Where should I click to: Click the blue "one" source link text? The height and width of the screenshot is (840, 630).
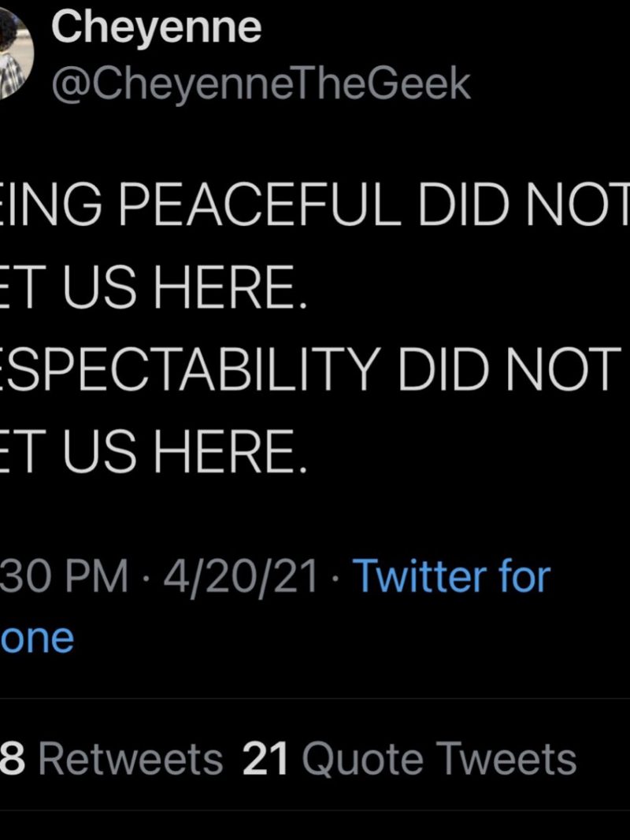37,638
